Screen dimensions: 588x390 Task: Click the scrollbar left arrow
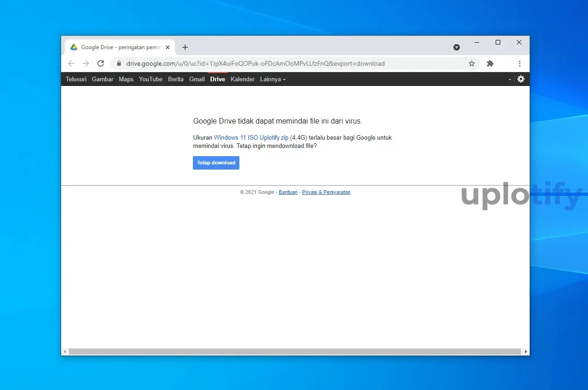pyautogui.click(x=65, y=351)
